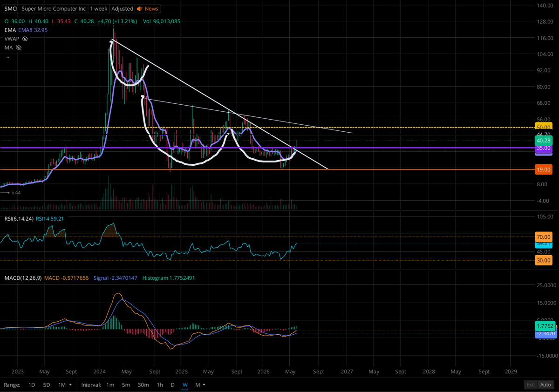
Task: Set range to 1D
Action: [32, 385]
